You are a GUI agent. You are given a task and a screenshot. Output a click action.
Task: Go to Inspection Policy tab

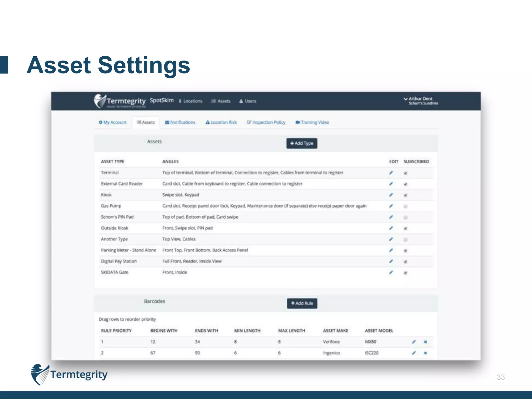tap(266, 122)
